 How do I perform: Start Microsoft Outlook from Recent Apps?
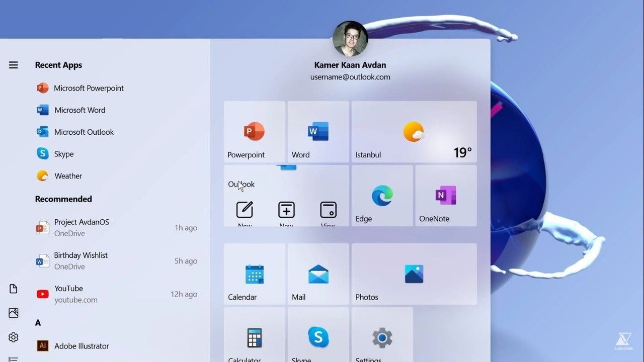[75, 132]
